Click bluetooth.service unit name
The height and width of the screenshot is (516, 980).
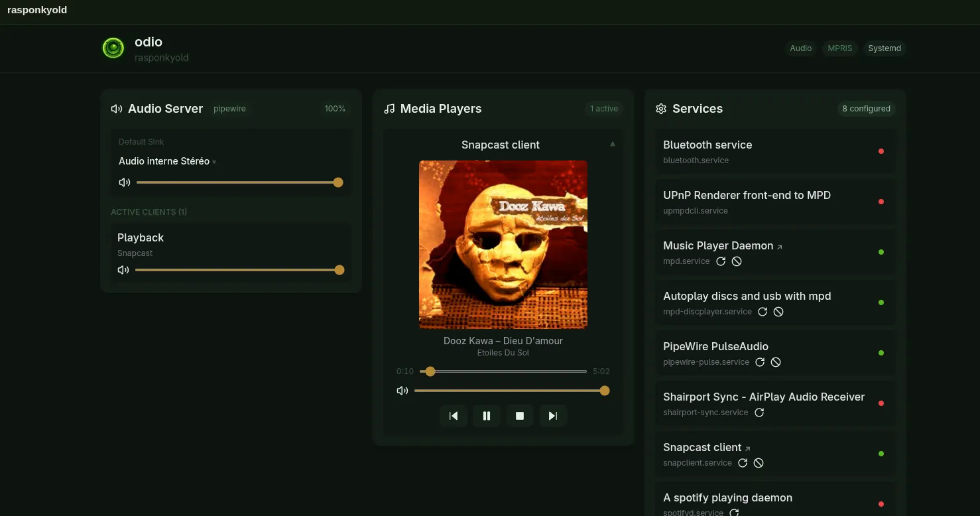(696, 161)
